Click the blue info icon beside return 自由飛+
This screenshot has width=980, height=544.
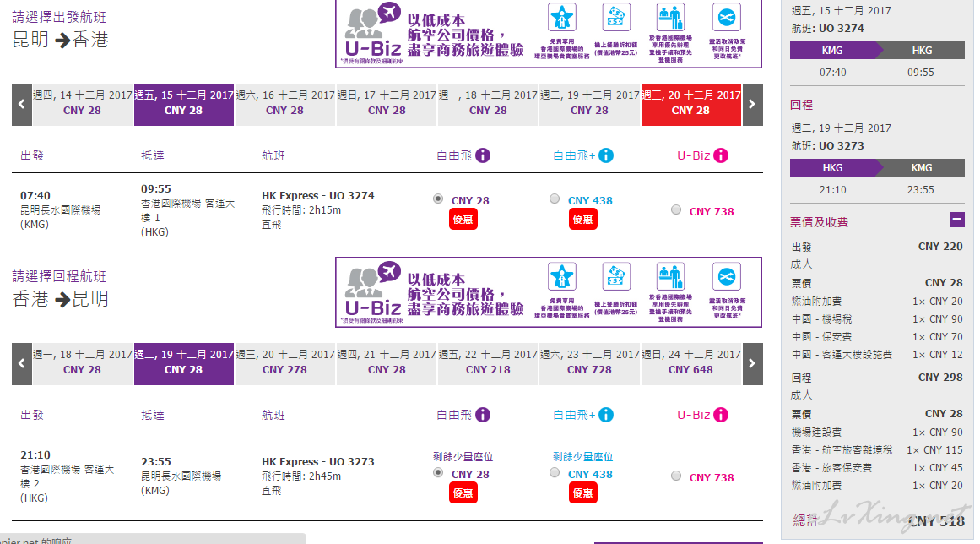coord(605,415)
